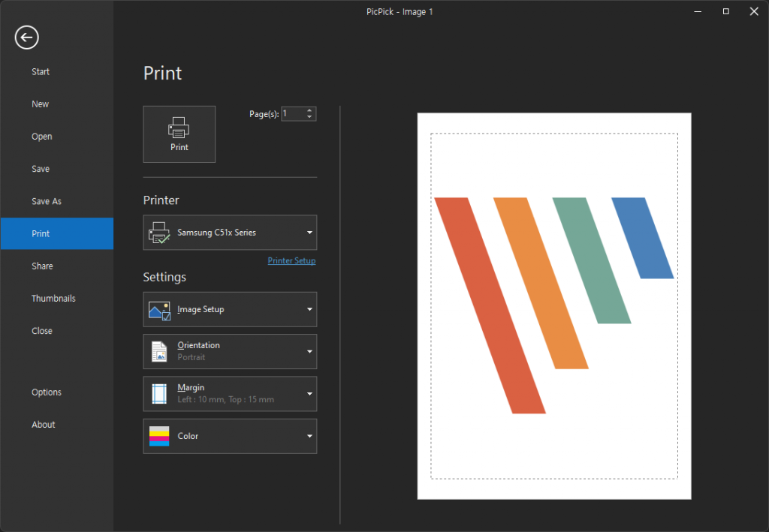769x532 pixels.
Task: Click the Page(s) number input field
Action: point(292,114)
